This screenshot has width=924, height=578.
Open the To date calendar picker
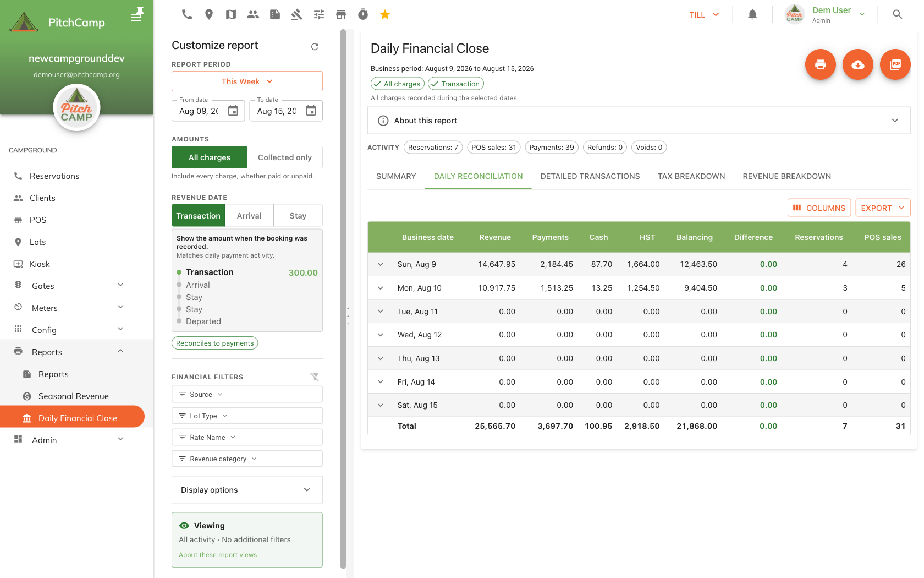click(311, 111)
